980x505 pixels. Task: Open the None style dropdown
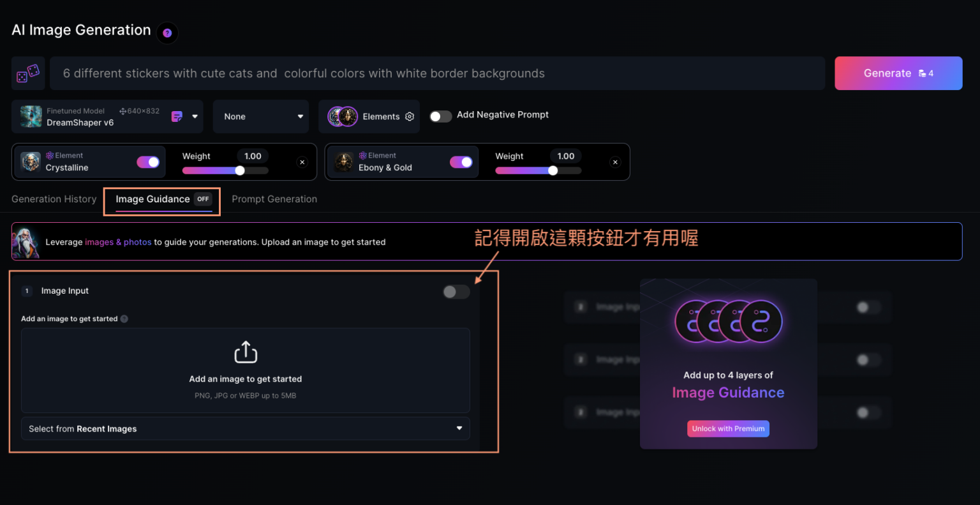pos(261,117)
